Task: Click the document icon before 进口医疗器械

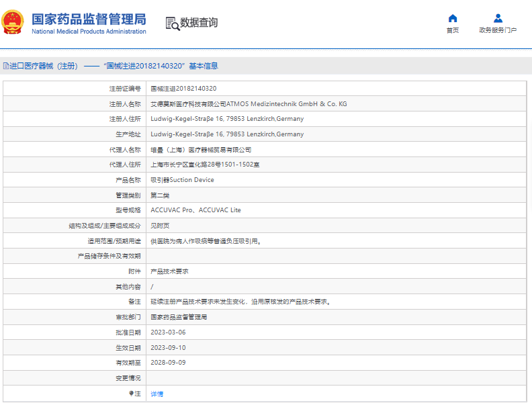Action: point(6,66)
